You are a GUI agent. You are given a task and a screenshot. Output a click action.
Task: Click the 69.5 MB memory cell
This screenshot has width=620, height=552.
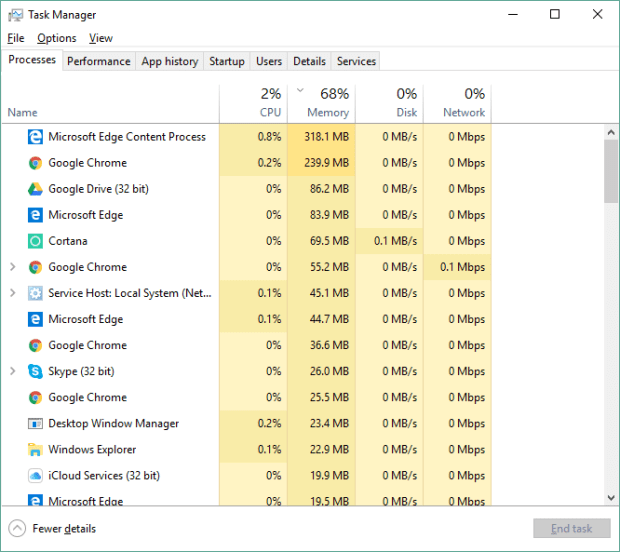[x=321, y=241]
